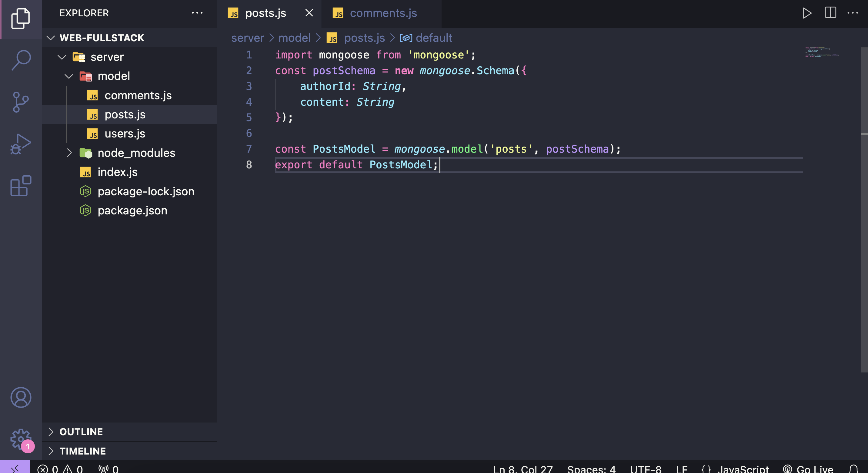Image resolution: width=868 pixels, height=473 pixels.
Task: Close the posts.js tab
Action: click(309, 13)
